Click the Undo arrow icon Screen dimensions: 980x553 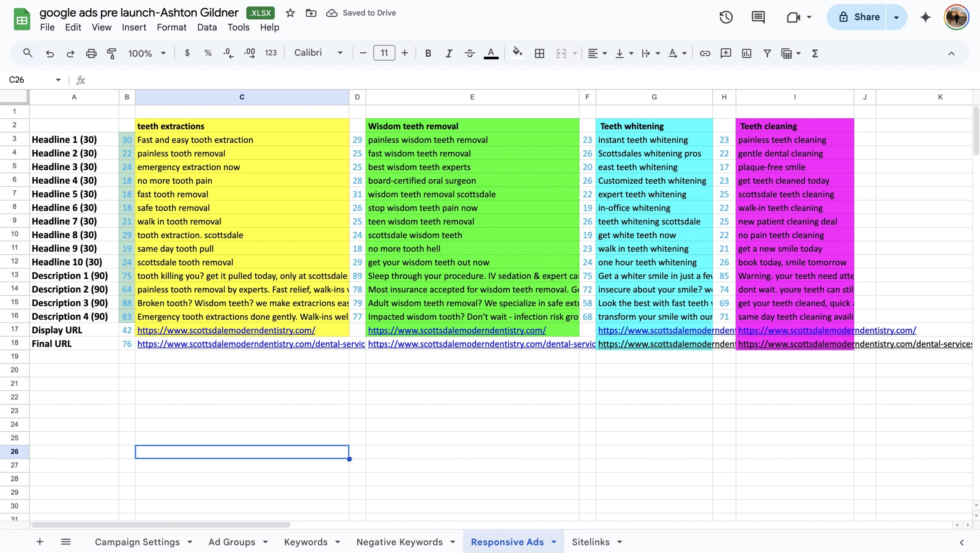click(50, 53)
